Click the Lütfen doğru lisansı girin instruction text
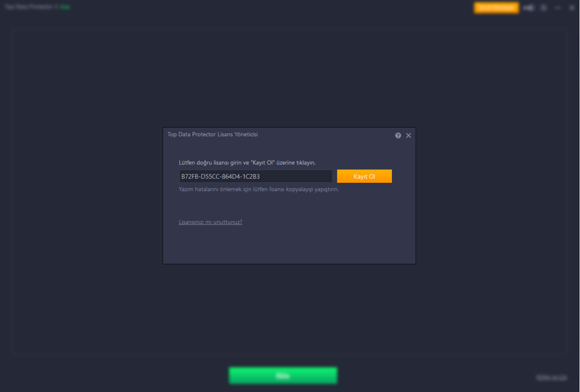The image size is (580, 392). click(x=247, y=162)
